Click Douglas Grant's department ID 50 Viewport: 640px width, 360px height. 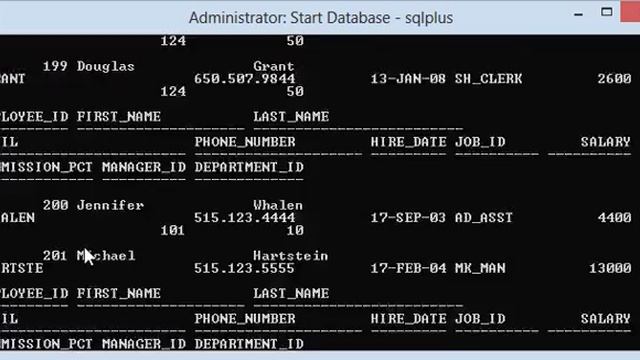click(x=295, y=91)
